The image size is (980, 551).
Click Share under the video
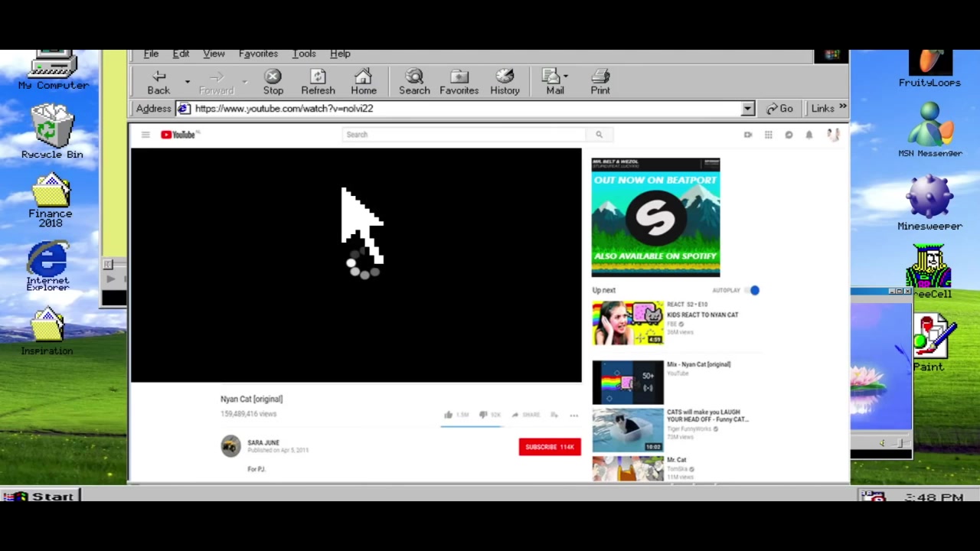pos(526,415)
